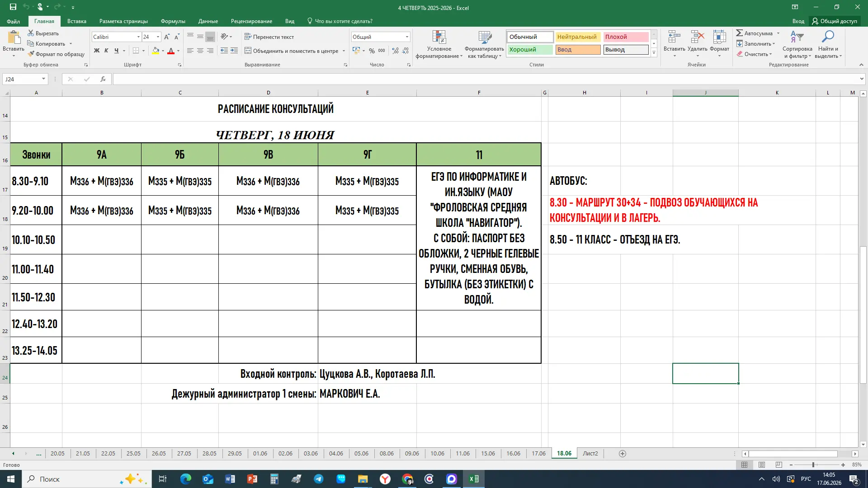
Task: Switch to the Данные ribbon tab
Action: (208, 21)
